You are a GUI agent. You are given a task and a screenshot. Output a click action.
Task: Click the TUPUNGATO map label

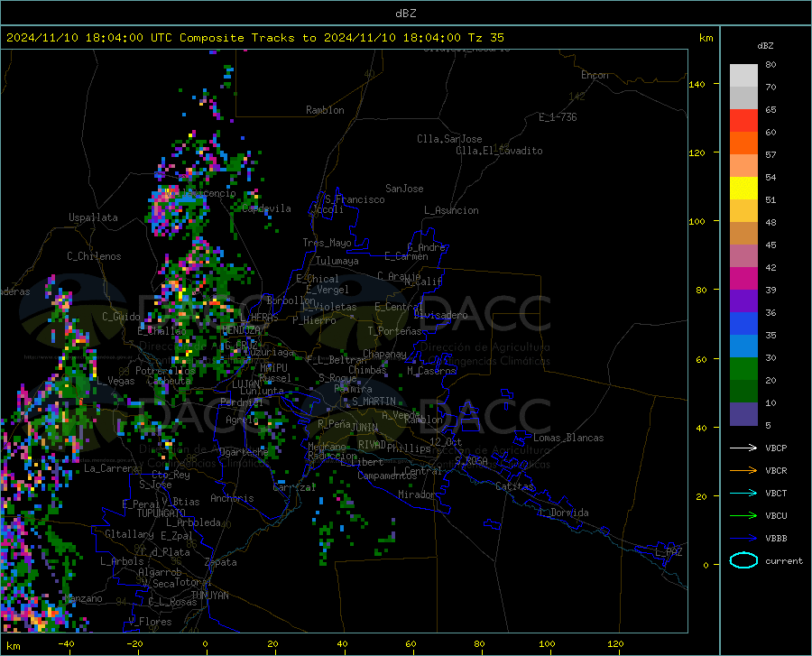click(x=161, y=513)
